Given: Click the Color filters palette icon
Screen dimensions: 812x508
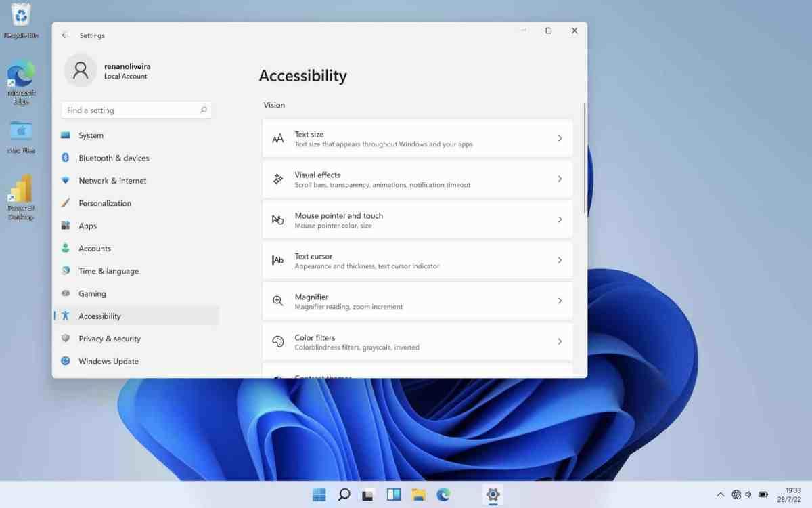Looking at the screenshot, I should point(277,341).
